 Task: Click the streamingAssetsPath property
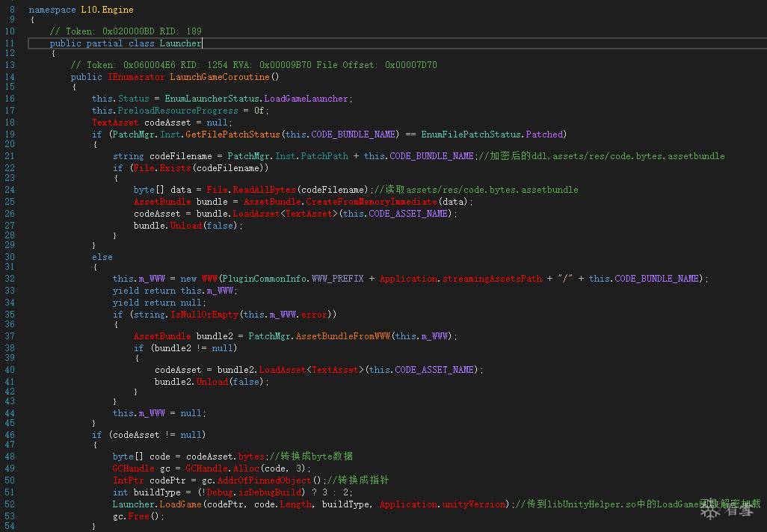coord(492,279)
